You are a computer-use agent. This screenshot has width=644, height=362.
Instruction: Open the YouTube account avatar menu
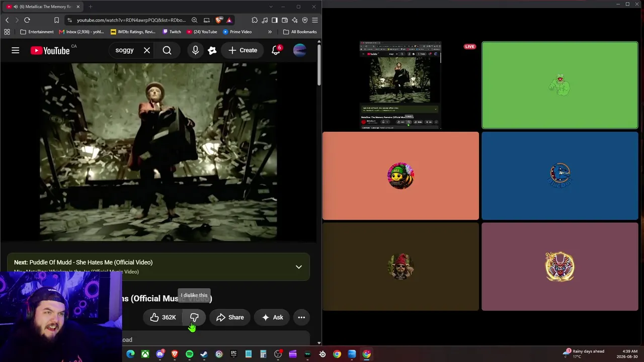pos(299,50)
